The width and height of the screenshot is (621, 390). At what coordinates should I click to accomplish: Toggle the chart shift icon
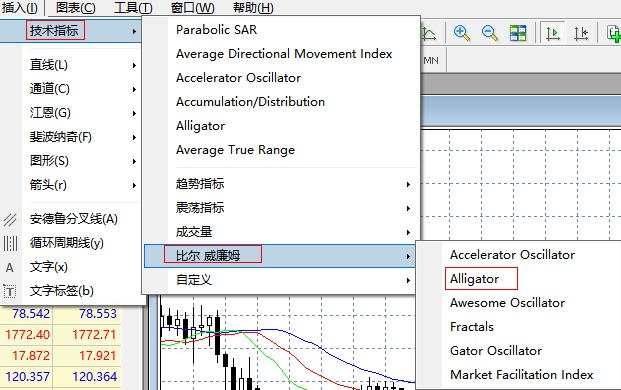(x=581, y=33)
